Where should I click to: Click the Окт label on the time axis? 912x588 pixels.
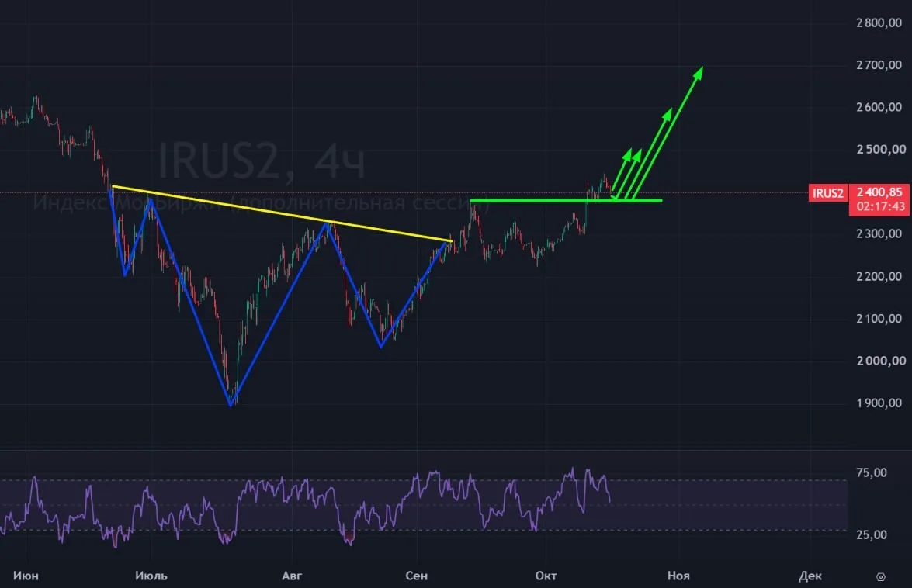coord(546,576)
